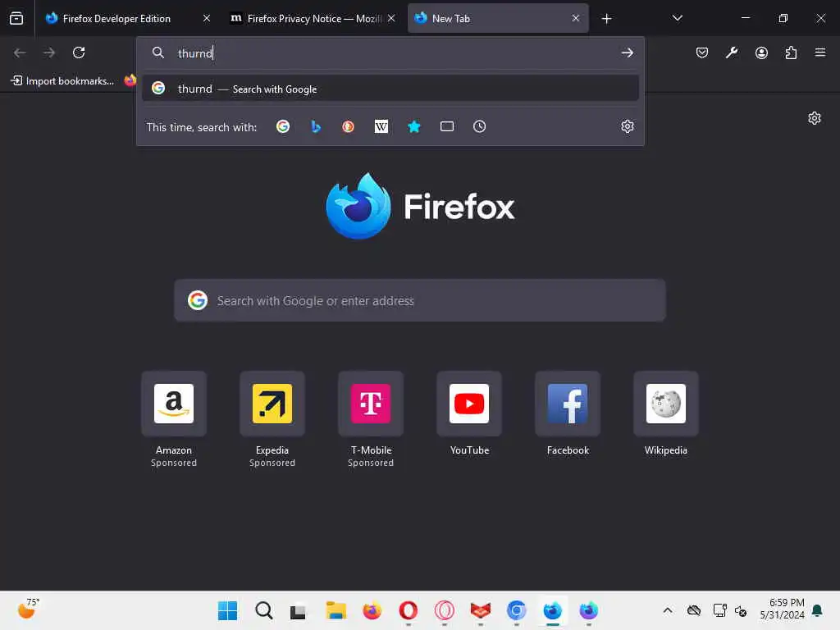Click the go arrow in address bar

click(627, 52)
